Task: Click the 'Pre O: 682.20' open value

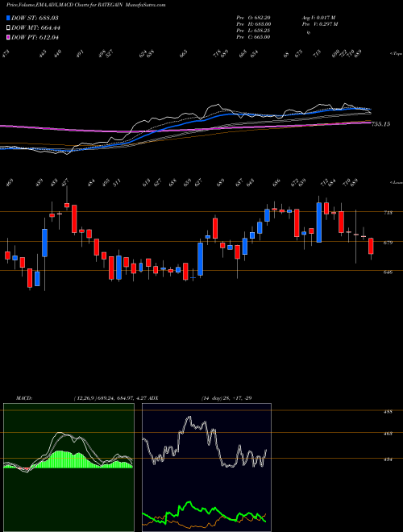Action: pos(253,18)
